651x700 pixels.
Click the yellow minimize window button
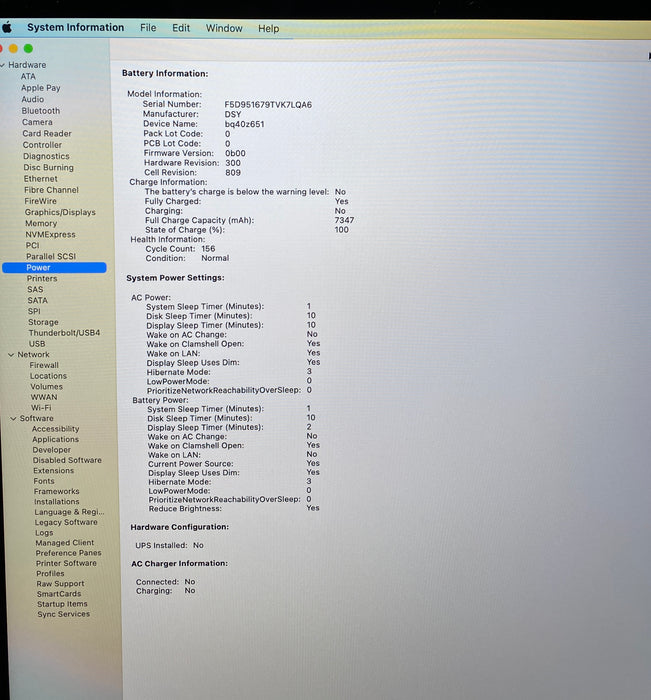13,48
